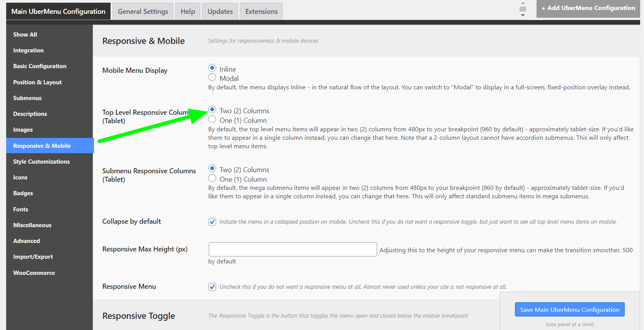The height and width of the screenshot is (330, 644).
Task: Switch to the General Settings tab
Action: (x=143, y=12)
